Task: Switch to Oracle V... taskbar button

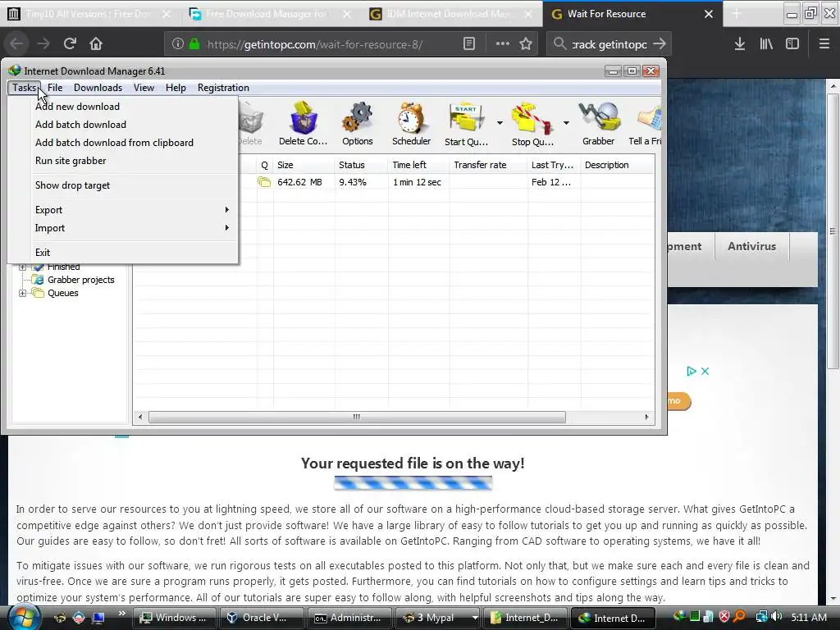Action: click(261, 618)
